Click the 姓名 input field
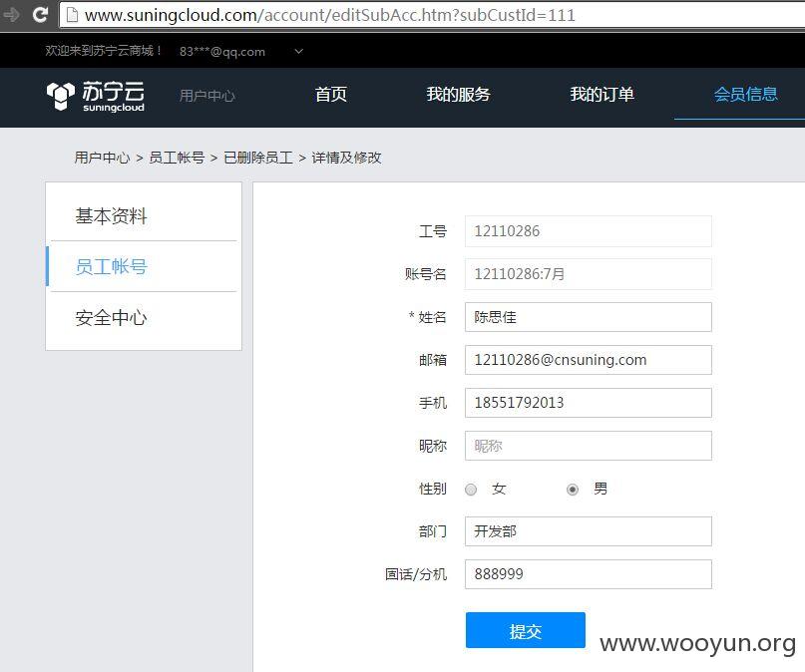Image resolution: width=805 pixels, height=672 pixels. tap(589, 317)
